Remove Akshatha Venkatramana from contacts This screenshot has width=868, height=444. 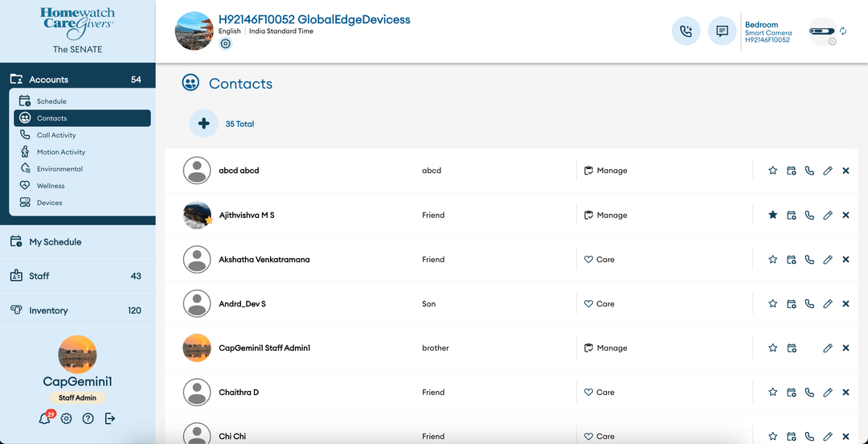coord(845,260)
